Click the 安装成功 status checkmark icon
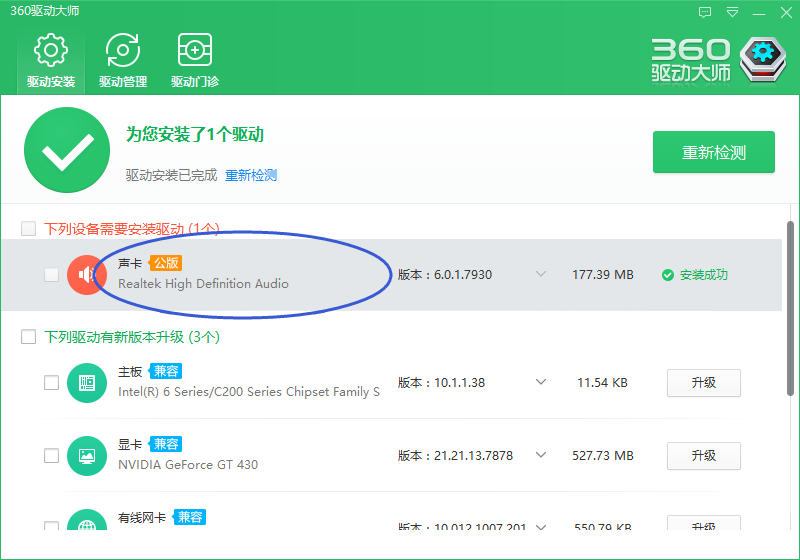This screenshot has height=560, width=800. 668,275
